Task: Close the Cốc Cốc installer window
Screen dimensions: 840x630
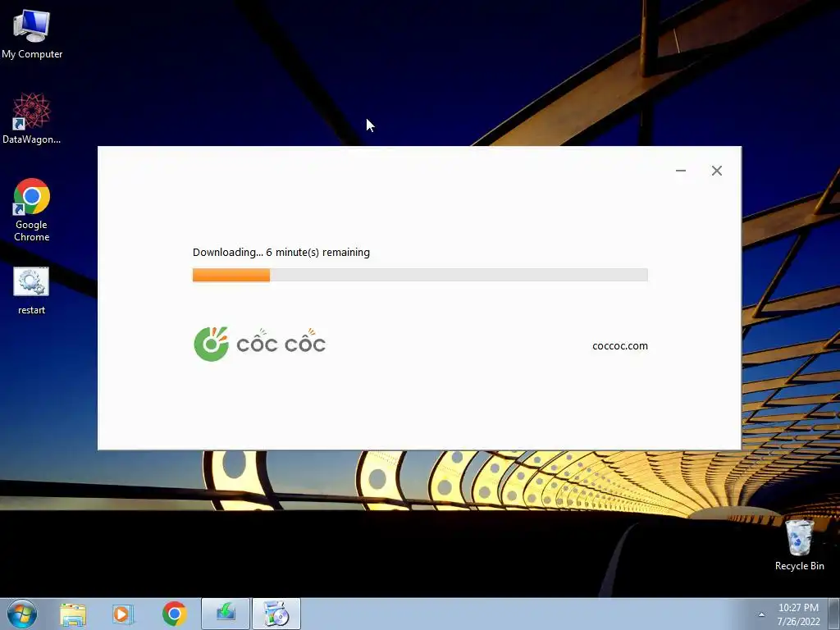Action: point(717,171)
